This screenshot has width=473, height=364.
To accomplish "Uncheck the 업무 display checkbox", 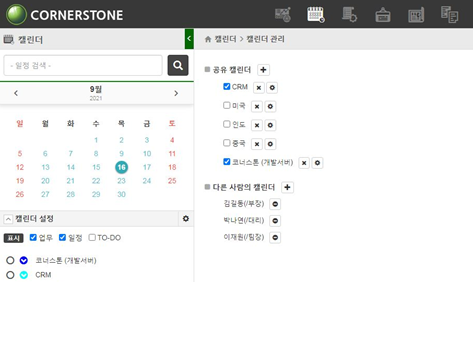I will point(33,237).
